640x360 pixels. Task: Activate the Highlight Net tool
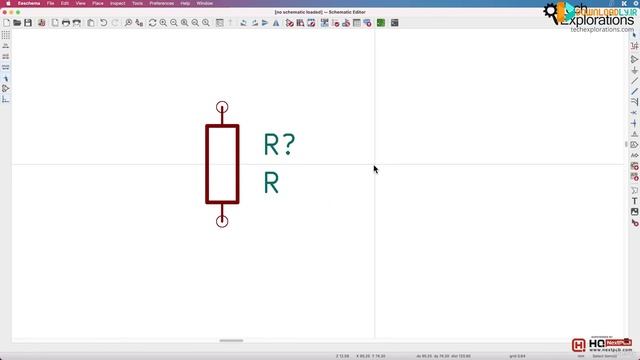[634, 46]
